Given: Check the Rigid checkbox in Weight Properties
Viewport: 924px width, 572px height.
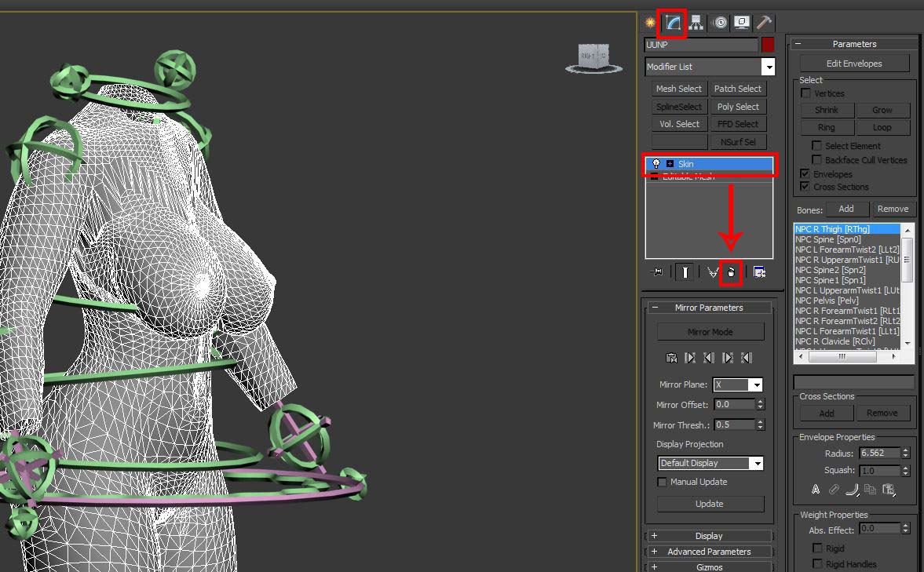Looking at the screenshot, I should click(816, 548).
